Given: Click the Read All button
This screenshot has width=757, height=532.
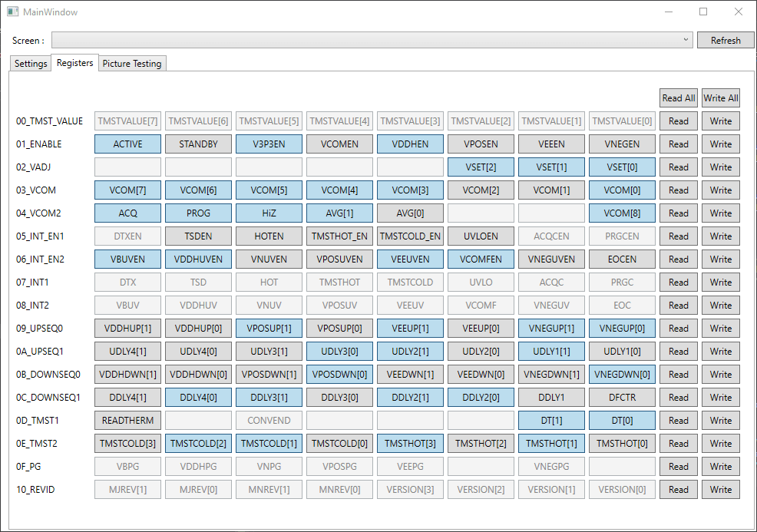Looking at the screenshot, I should click(x=679, y=97).
